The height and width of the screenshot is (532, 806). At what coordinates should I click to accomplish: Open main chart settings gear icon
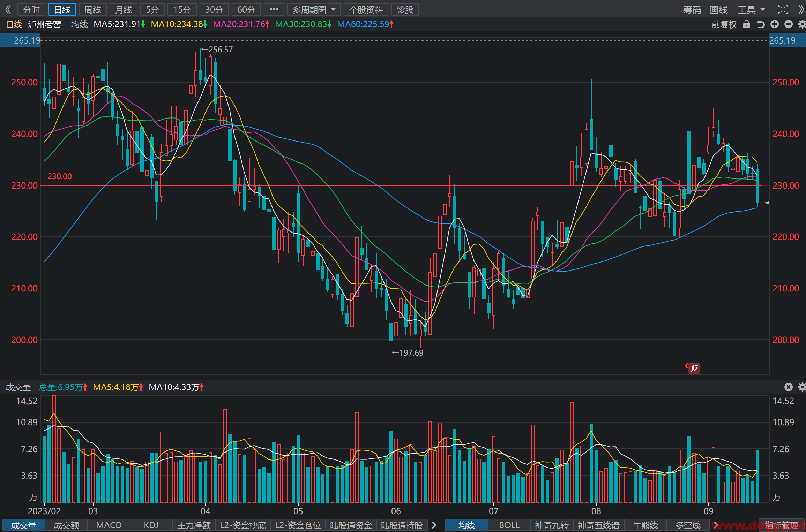tap(802, 24)
